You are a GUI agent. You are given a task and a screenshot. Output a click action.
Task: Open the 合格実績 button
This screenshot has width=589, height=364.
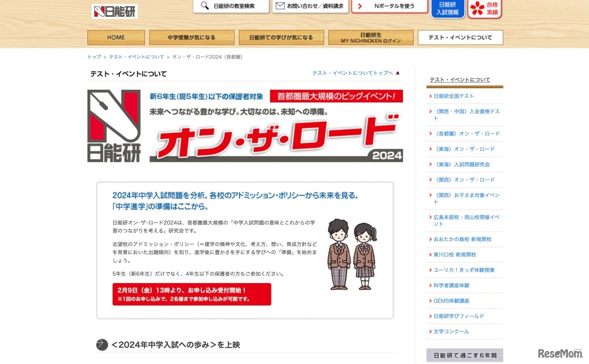(485, 9)
